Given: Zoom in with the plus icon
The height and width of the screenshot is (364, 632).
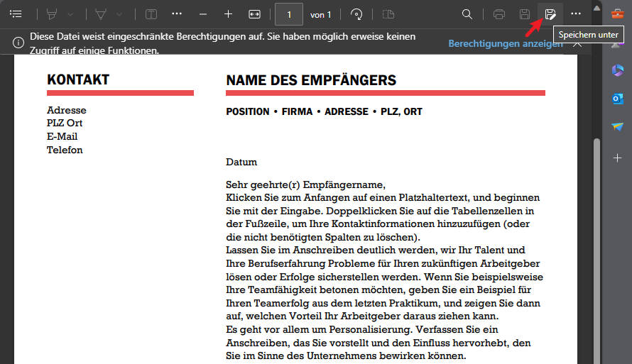Looking at the screenshot, I should pyautogui.click(x=228, y=14).
